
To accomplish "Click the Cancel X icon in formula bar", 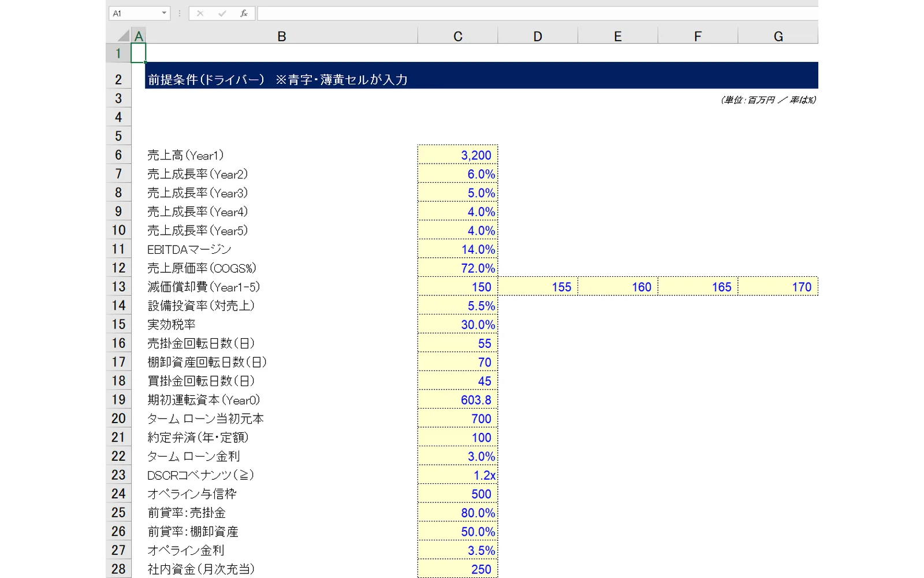I will (x=200, y=13).
